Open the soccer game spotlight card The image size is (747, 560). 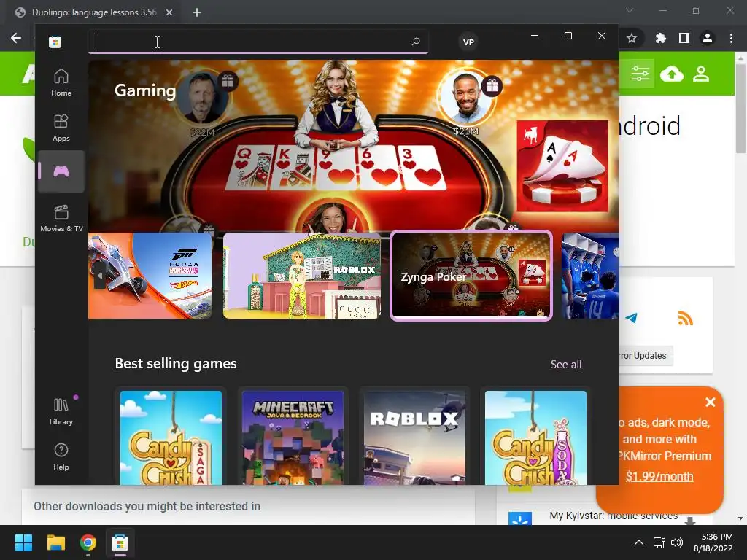(x=589, y=276)
